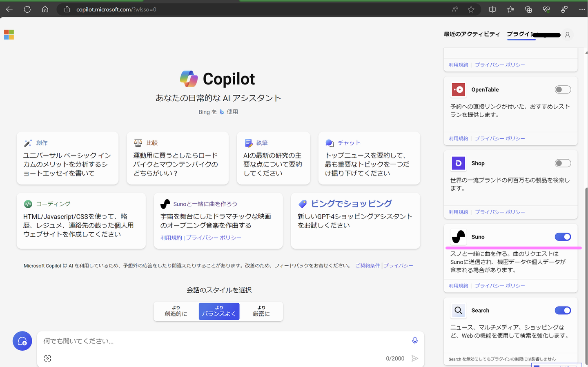Screen dimensions: 588x367
Task: Send the message with the arrow icon
Action: pyautogui.click(x=415, y=358)
